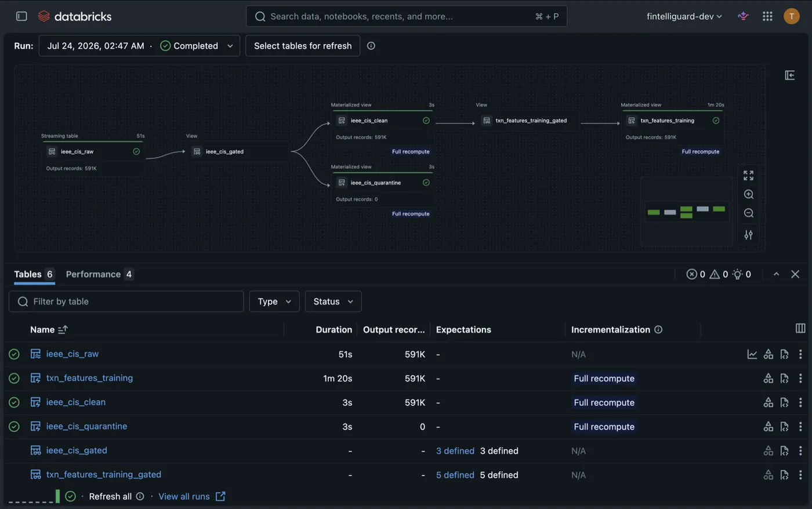Zoom out of the pipeline graph
This screenshot has height=509, width=812.
[x=749, y=213]
